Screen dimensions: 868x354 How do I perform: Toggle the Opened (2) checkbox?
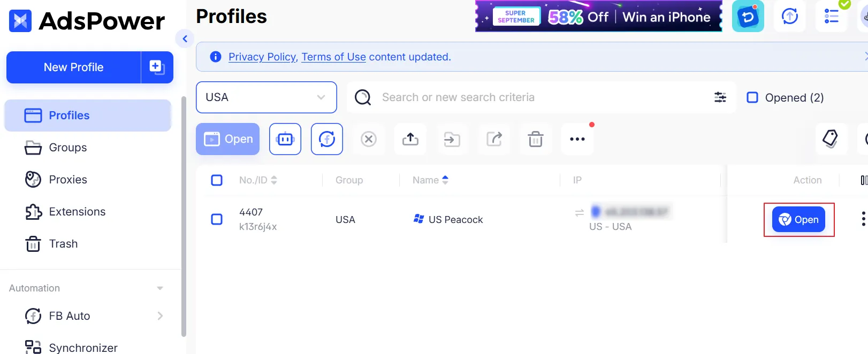tap(752, 97)
